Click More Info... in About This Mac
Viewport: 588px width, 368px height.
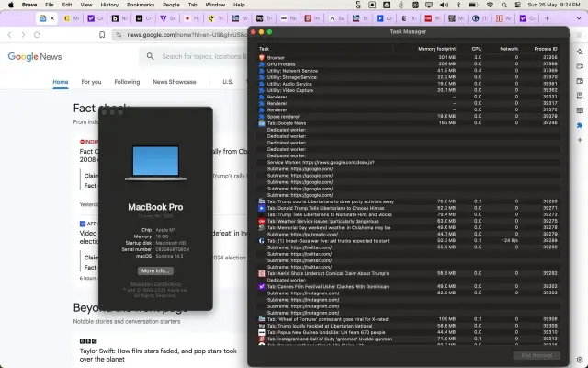155,270
